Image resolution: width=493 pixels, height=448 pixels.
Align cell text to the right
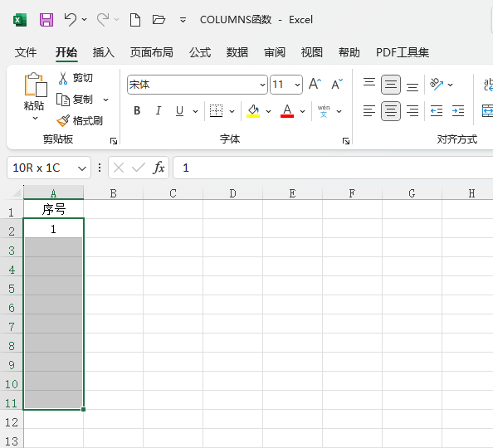tap(412, 111)
